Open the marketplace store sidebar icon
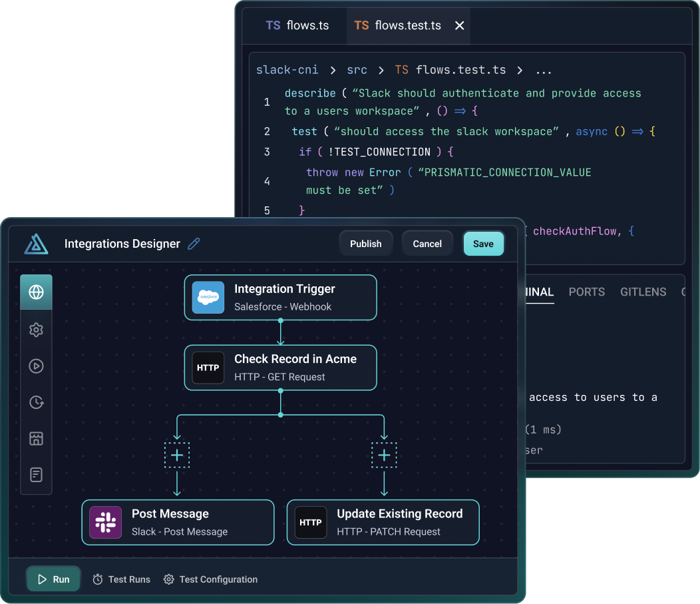Screen dimensions: 700x604 tap(36, 438)
